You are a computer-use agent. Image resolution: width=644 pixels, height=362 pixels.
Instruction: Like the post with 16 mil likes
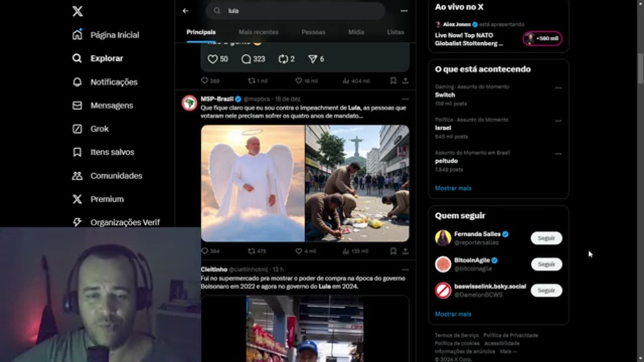306,80
